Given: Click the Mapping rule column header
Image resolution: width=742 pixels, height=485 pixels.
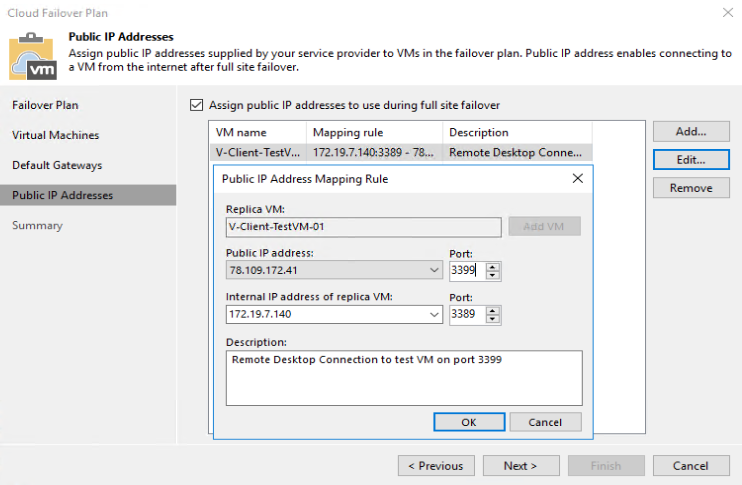Looking at the screenshot, I should [x=374, y=132].
